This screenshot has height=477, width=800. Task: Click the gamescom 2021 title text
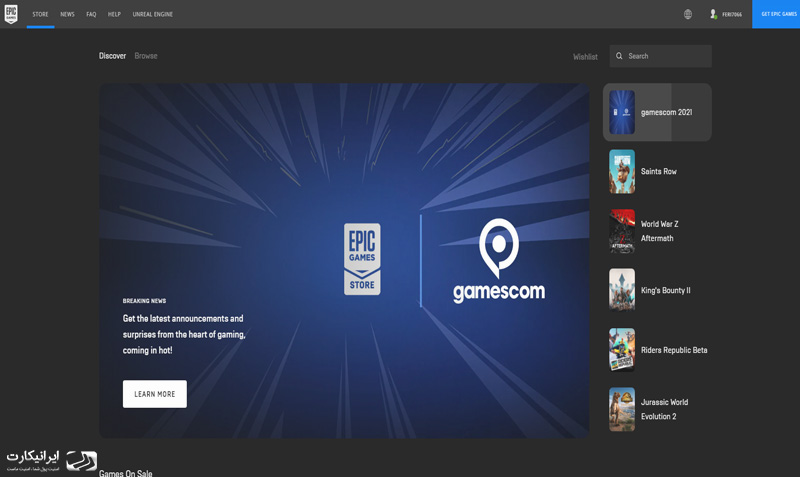tap(666, 112)
